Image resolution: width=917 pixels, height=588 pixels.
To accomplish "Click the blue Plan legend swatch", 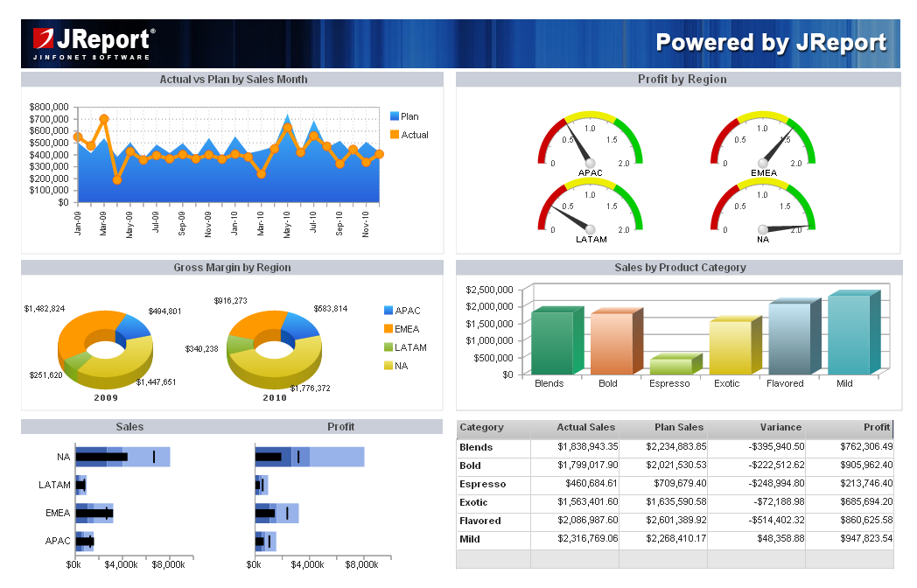I will (x=395, y=115).
